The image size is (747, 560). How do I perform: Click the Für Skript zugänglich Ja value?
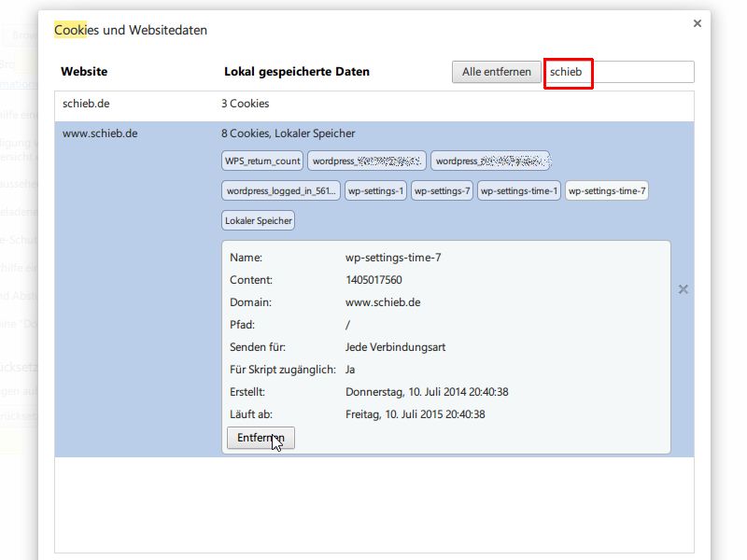[x=350, y=370]
